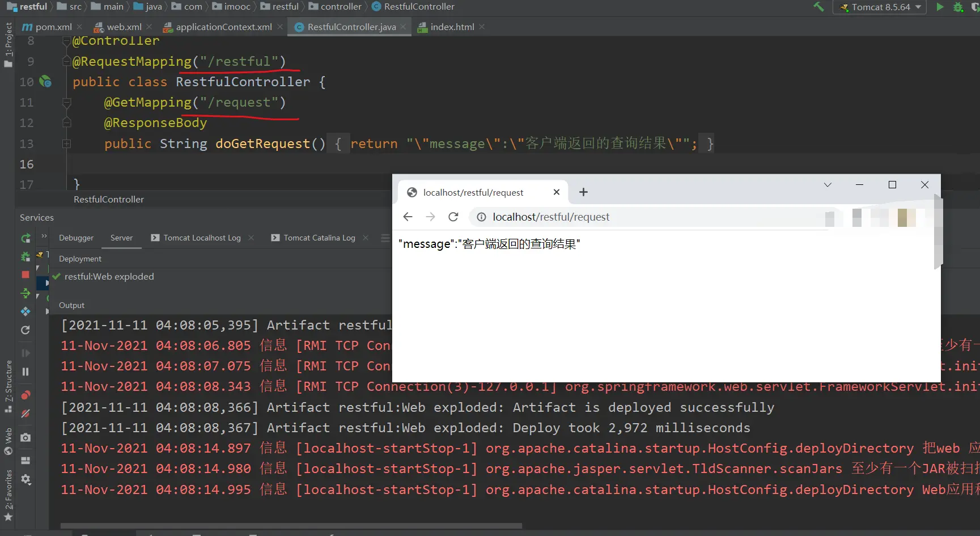Expand hidden Services toolbar chevron
The image size is (980, 536).
click(x=44, y=236)
